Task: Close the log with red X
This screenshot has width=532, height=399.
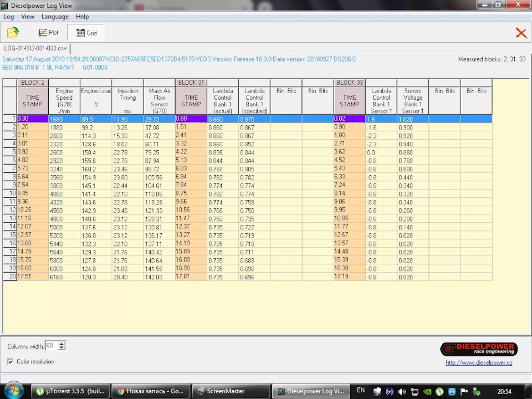Action: click(521, 33)
